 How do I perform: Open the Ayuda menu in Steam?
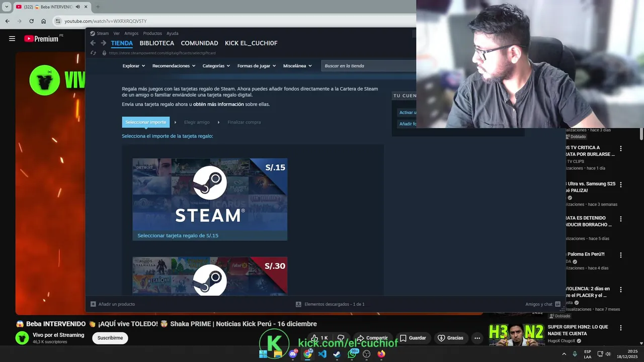[x=172, y=33]
